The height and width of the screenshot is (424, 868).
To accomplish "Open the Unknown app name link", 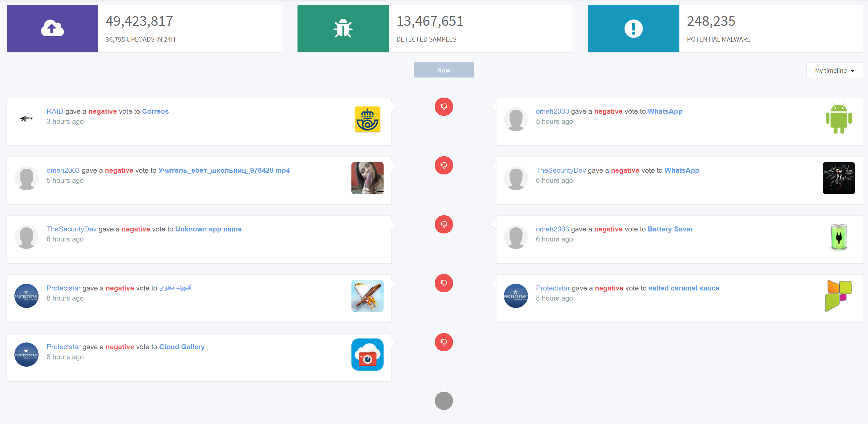I will click(208, 229).
